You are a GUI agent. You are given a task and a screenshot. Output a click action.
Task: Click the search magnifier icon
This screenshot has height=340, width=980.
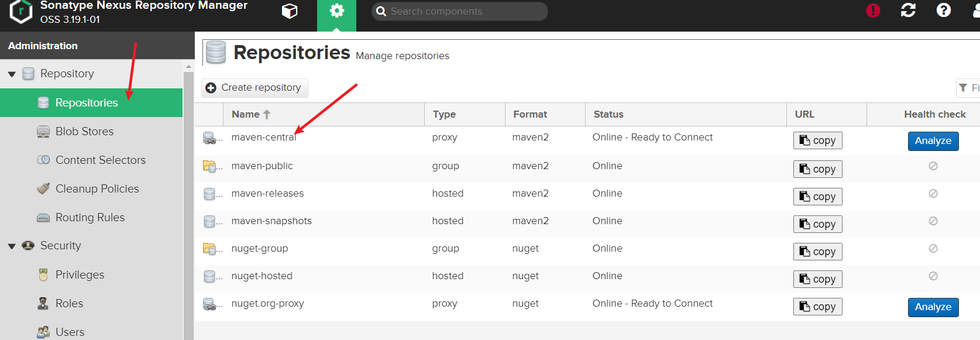[x=381, y=11]
